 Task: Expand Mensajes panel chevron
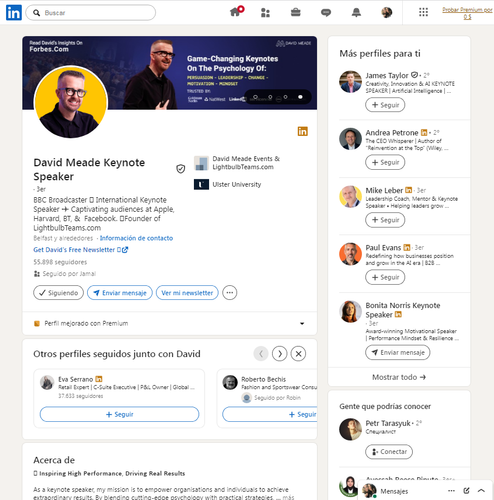[x=481, y=491]
